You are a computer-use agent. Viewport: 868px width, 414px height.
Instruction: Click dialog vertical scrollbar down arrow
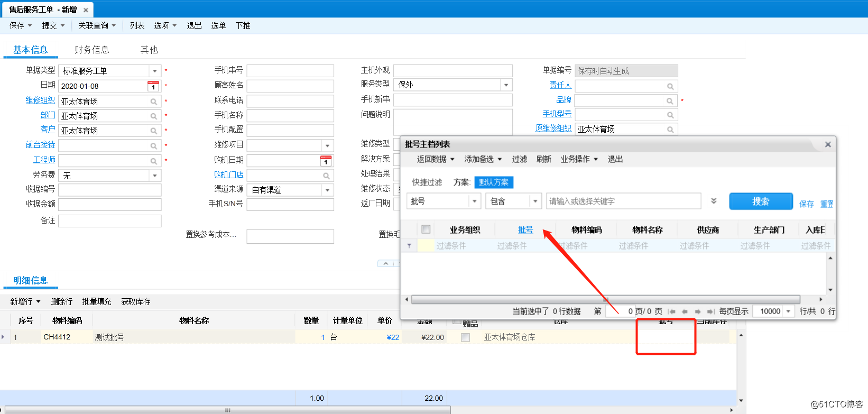pyautogui.click(x=830, y=290)
